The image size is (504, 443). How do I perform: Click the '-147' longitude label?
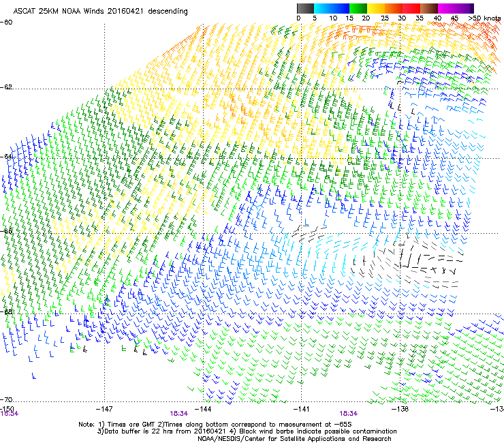pos(104,409)
